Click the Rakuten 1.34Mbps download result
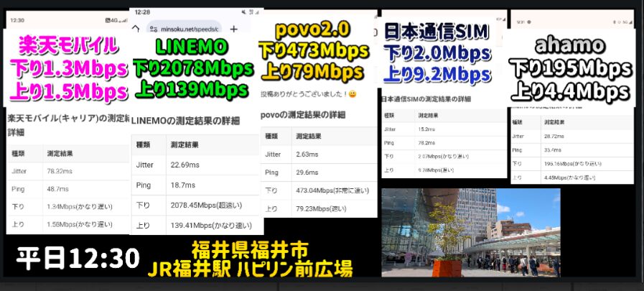 [x=80, y=206]
